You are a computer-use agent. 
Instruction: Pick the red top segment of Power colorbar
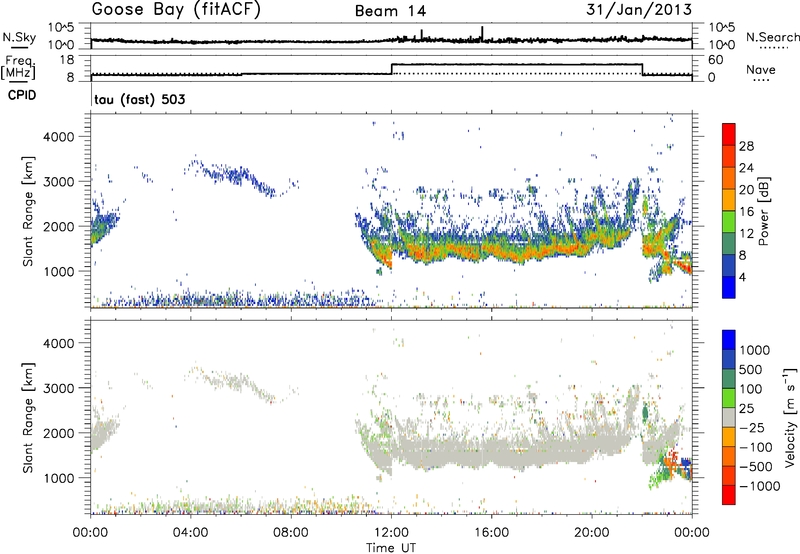click(x=729, y=134)
